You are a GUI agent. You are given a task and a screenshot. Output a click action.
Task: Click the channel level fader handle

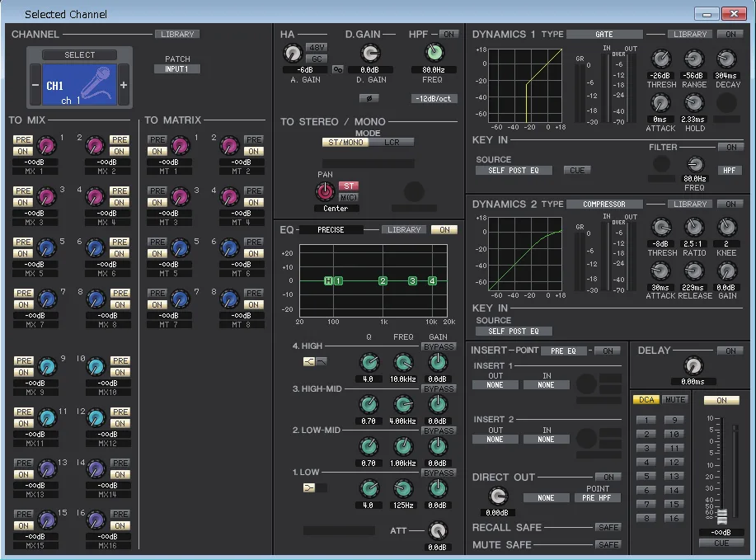pos(721,516)
